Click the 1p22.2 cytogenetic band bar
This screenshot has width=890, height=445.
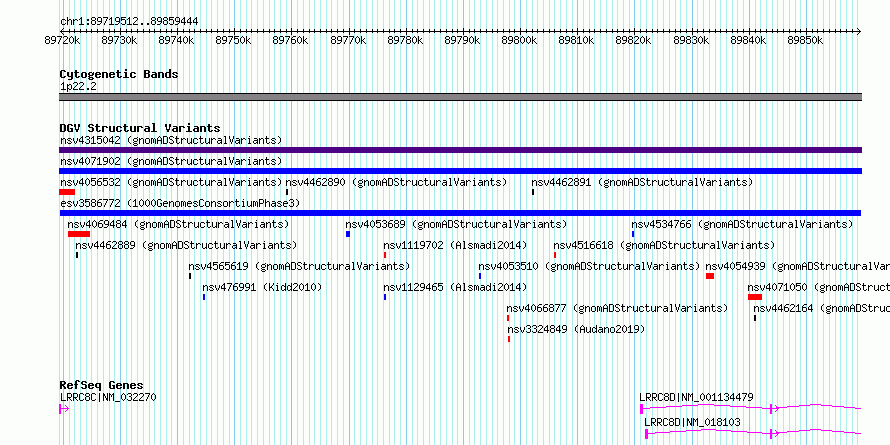pos(460,97)
